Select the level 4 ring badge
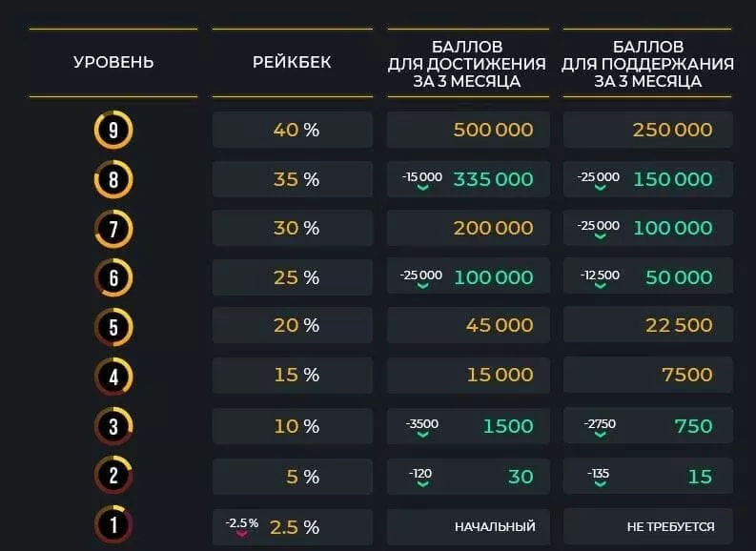756x551 pixels. point(113,377)
